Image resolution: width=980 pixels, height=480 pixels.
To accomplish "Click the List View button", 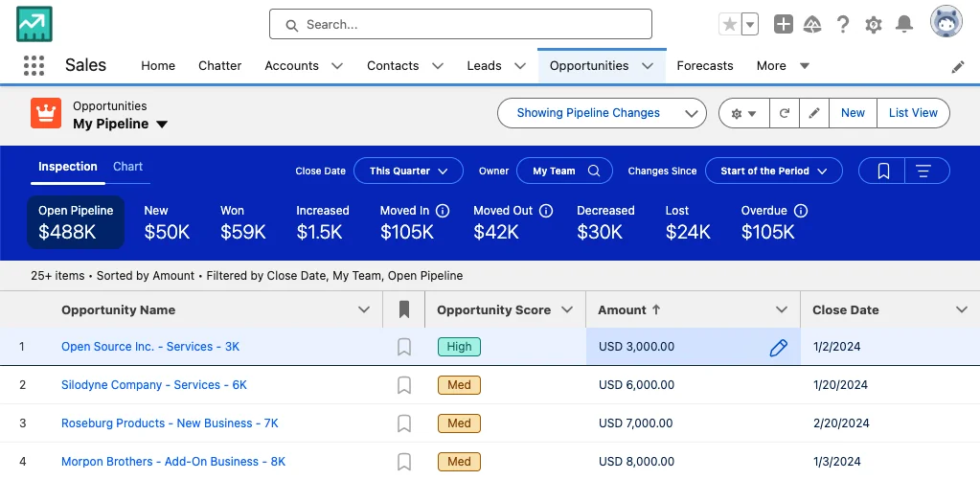I will [x=913, y=113].
